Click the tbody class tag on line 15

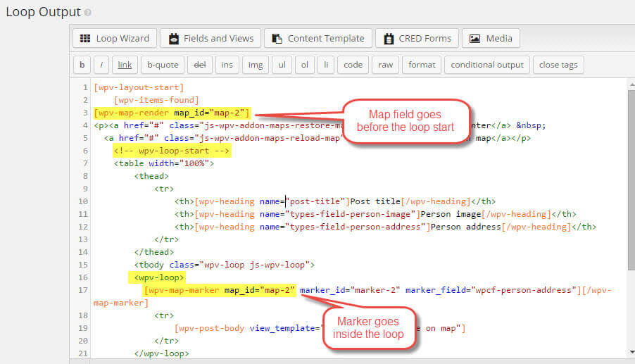225,265
